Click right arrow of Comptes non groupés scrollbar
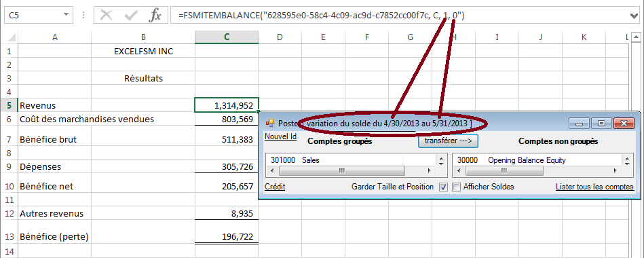The width and height of the screenshot is (644, 258). pyautogui.click(x=615, y=170)
